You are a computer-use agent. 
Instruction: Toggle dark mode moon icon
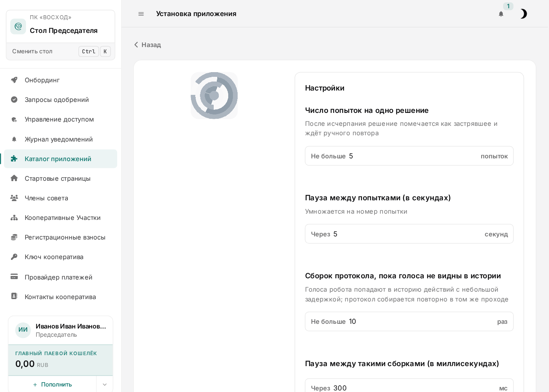[524, 14]
